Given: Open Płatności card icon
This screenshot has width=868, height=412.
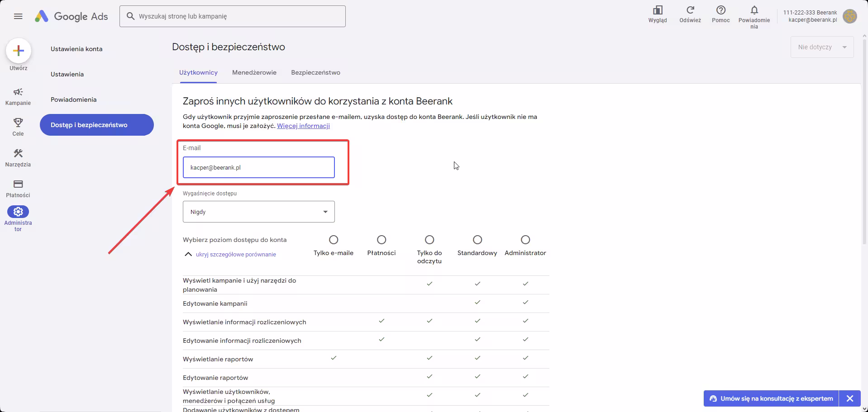Looking at the screenshot, I should pos(18,184).
